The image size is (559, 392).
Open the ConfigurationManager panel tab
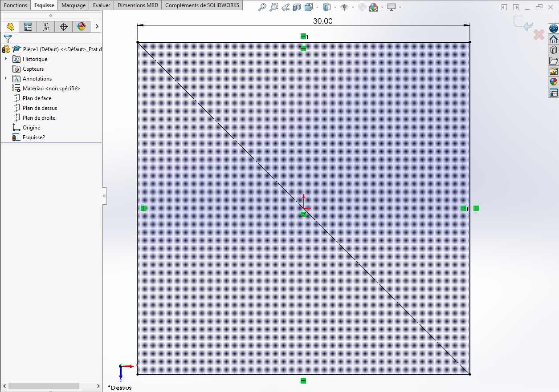pos(46,27)
